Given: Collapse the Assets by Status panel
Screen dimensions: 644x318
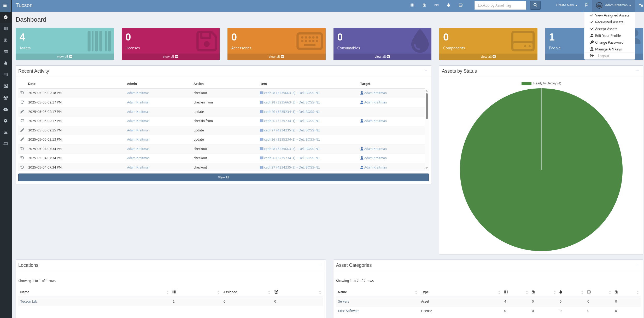Looking at the screenshot, I should coord(637,71).
